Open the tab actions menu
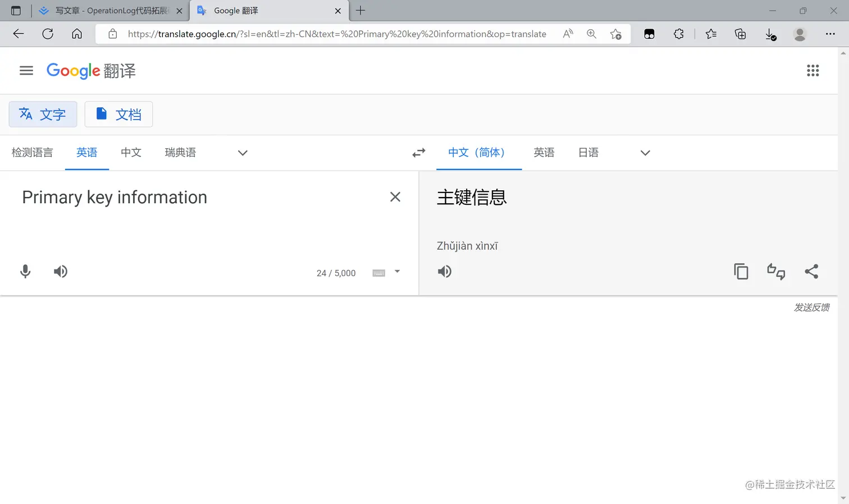The image size is (849, 504). [16, 11]
